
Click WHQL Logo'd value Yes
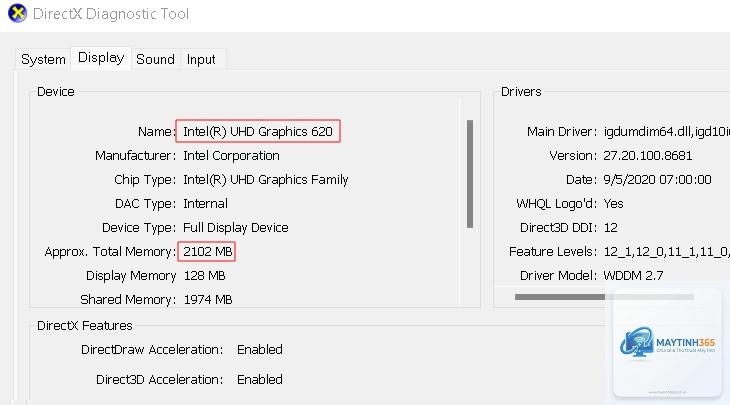[613, 203]
